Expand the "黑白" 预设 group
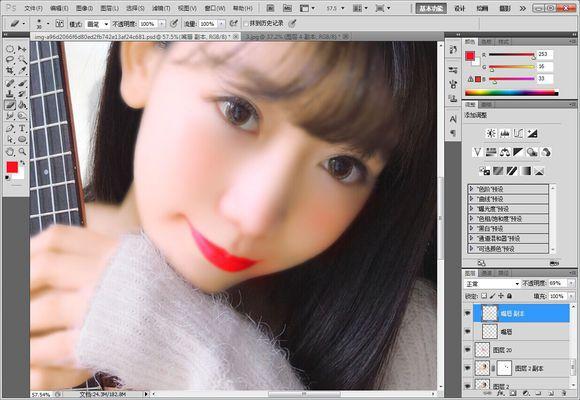 point(472,228)
